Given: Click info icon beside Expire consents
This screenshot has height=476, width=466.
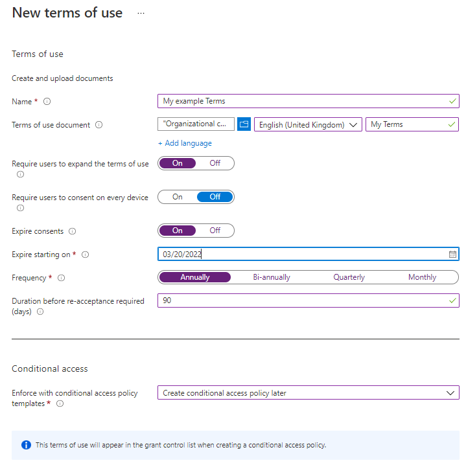Looking at the screenshot, I should (72, 231).
